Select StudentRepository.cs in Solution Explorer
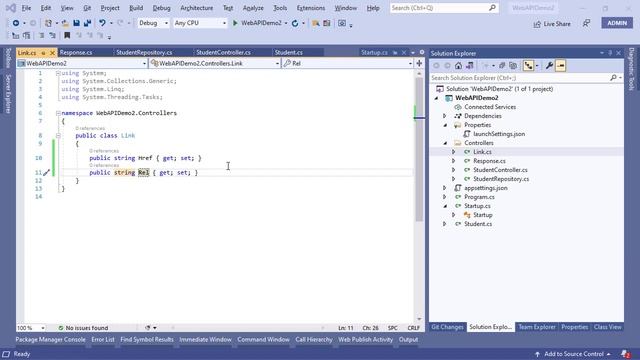This screenshot has height=360, width=640. point(501,179)
